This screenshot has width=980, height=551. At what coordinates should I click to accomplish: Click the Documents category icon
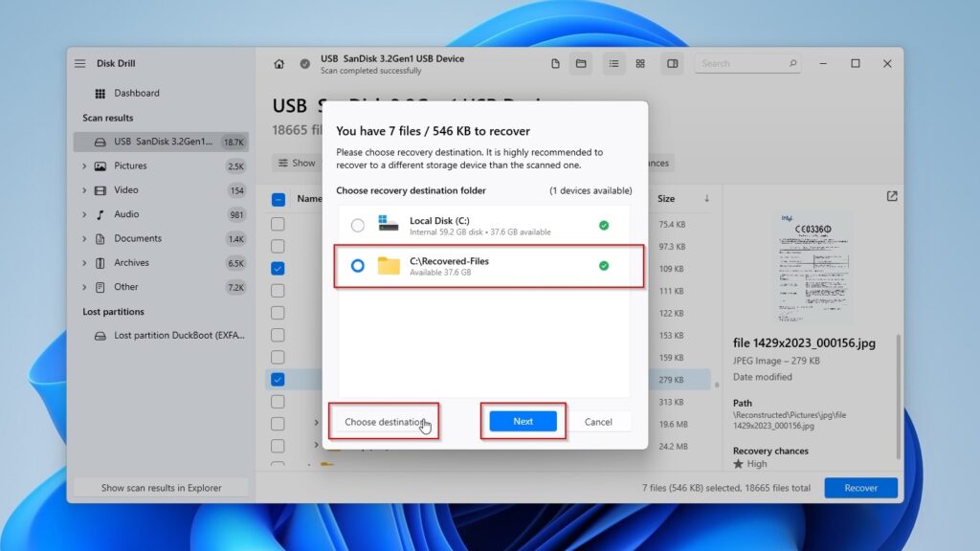coord(100,238)
